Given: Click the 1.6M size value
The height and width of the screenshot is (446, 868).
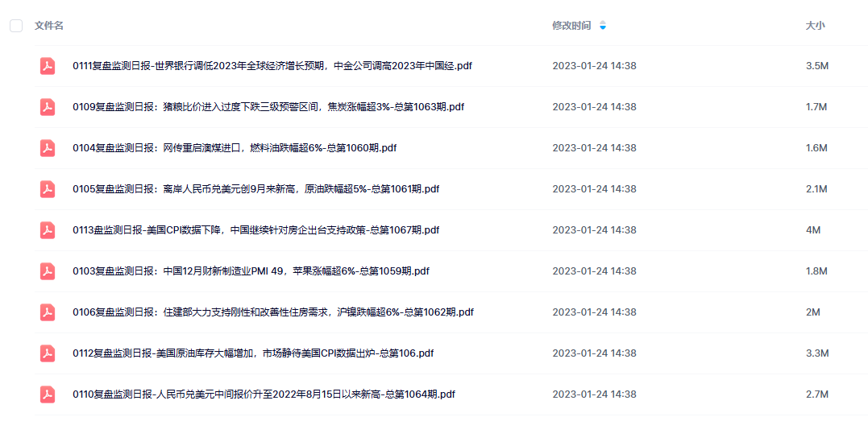Looking at the screenshot, I should (816, 148).
